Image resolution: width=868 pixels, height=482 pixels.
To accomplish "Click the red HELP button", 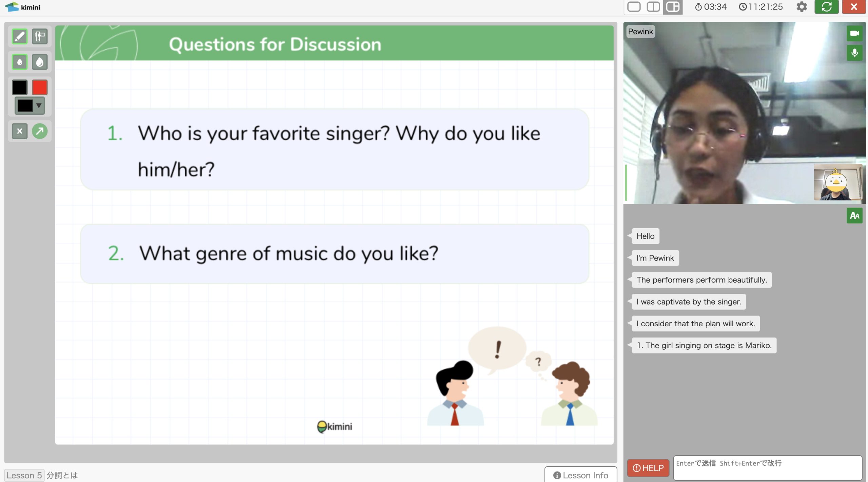I will click(x=648, y=468).
